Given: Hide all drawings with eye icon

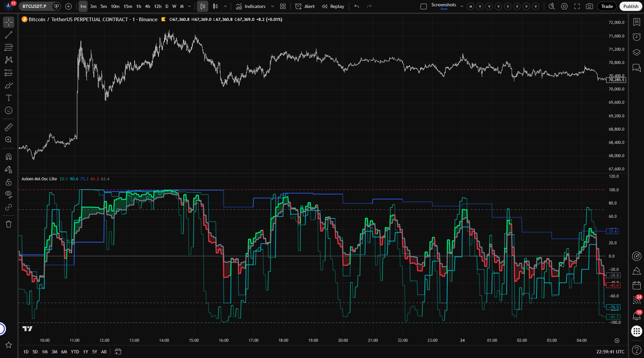Looking at the screenshot, I should (9, 194).
